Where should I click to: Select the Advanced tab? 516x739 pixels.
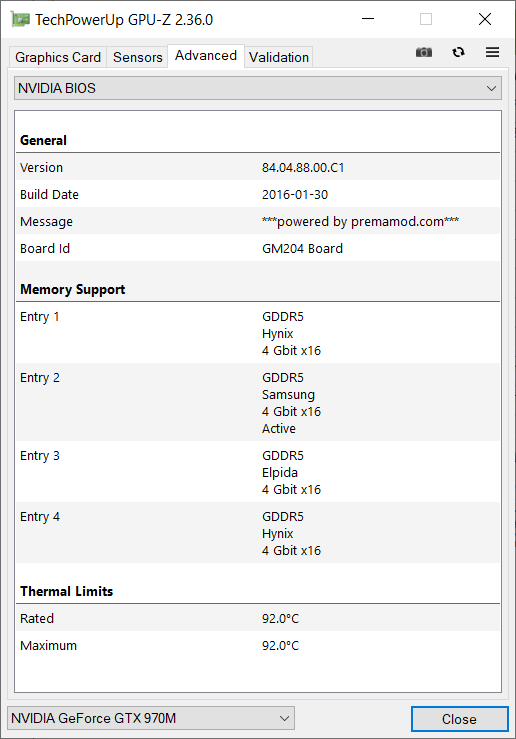coord(206,56)
